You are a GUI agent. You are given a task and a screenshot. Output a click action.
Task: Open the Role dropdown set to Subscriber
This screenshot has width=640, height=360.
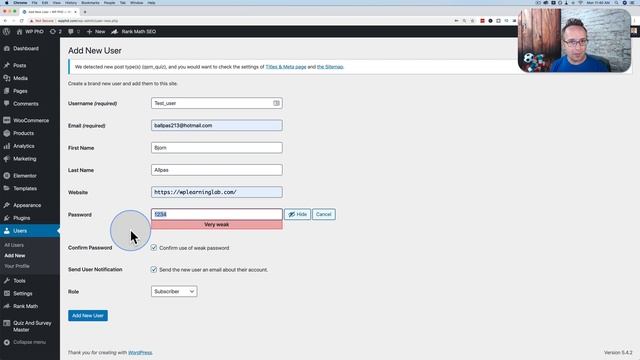[x=174, y=291]
